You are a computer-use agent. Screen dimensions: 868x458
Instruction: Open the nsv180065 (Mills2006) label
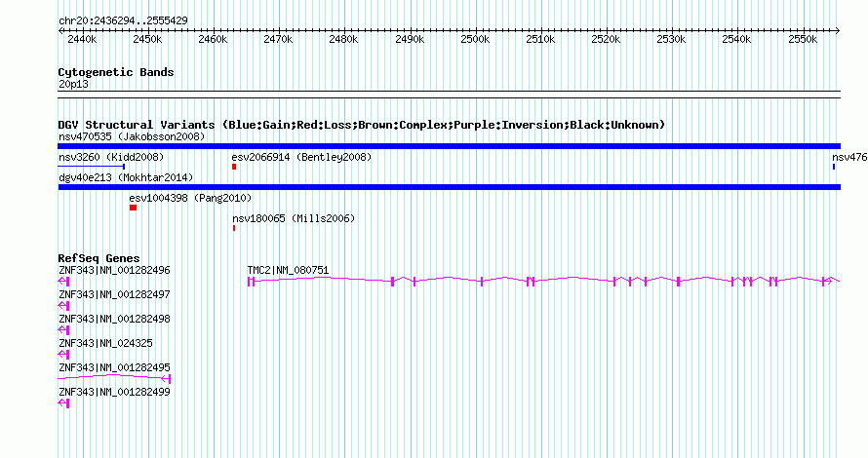point(294,218)
